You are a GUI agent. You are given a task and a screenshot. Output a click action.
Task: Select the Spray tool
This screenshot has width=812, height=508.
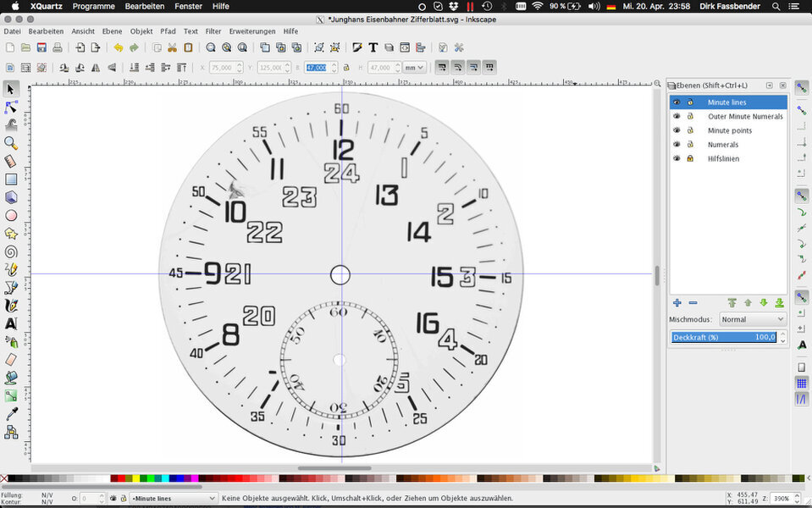(x=11, y=342)
